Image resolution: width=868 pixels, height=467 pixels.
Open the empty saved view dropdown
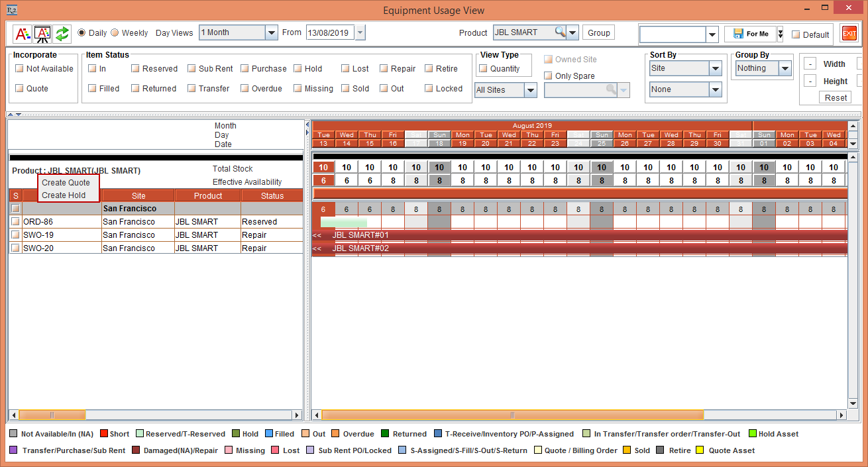(712, 34)
